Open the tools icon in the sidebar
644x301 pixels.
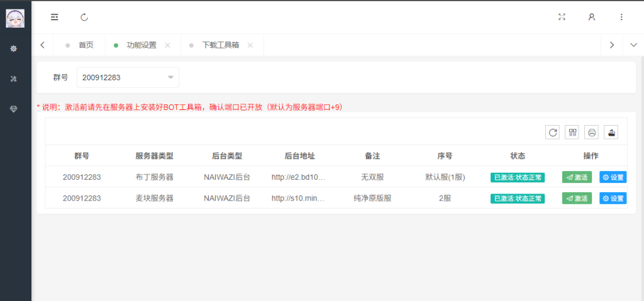tap(14, 79)
